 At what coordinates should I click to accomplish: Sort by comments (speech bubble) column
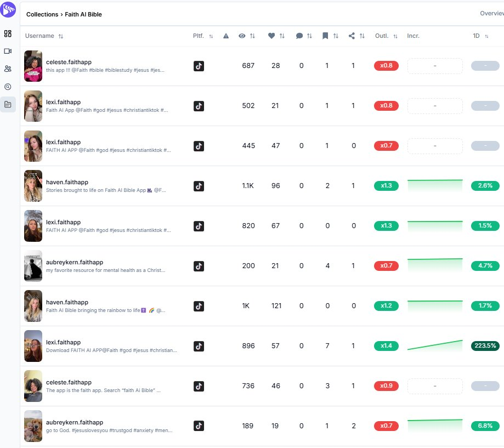304,36
